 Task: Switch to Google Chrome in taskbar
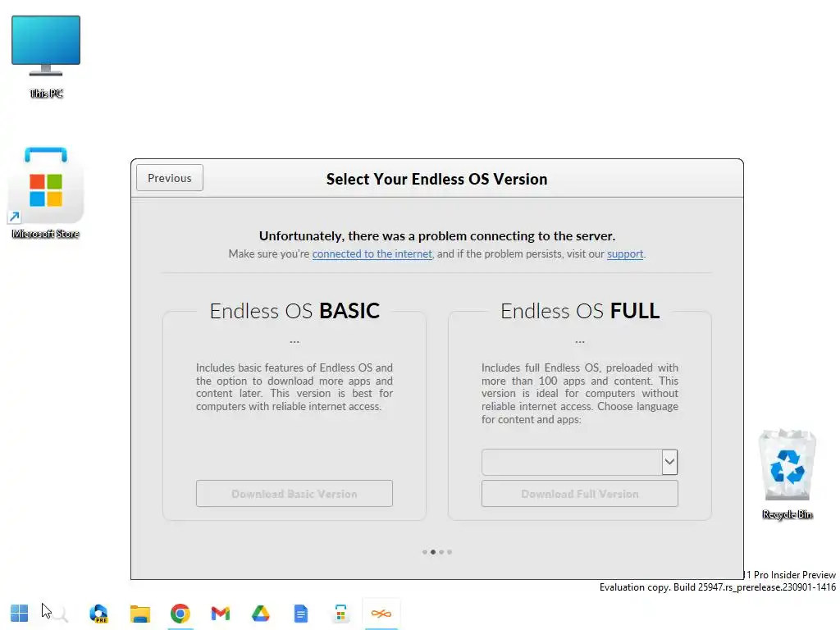click(x=180, y=614)
